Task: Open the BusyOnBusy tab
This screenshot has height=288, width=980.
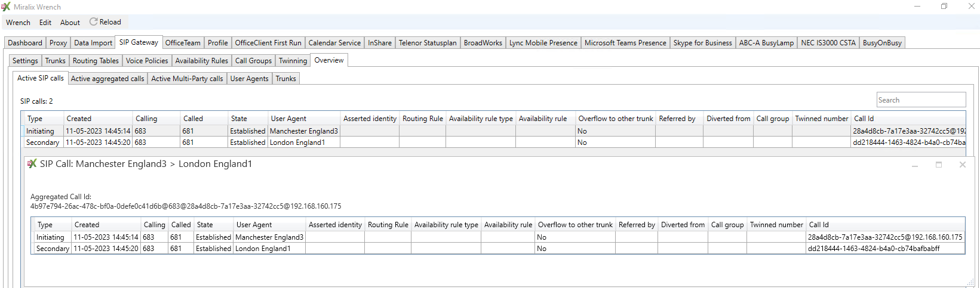Action: point(882,43)
